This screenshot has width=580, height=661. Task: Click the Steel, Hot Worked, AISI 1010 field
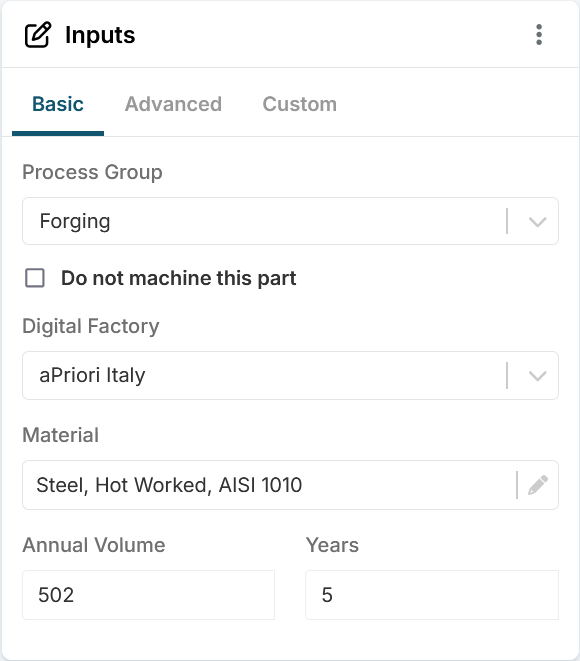click(x=290, y=485)
